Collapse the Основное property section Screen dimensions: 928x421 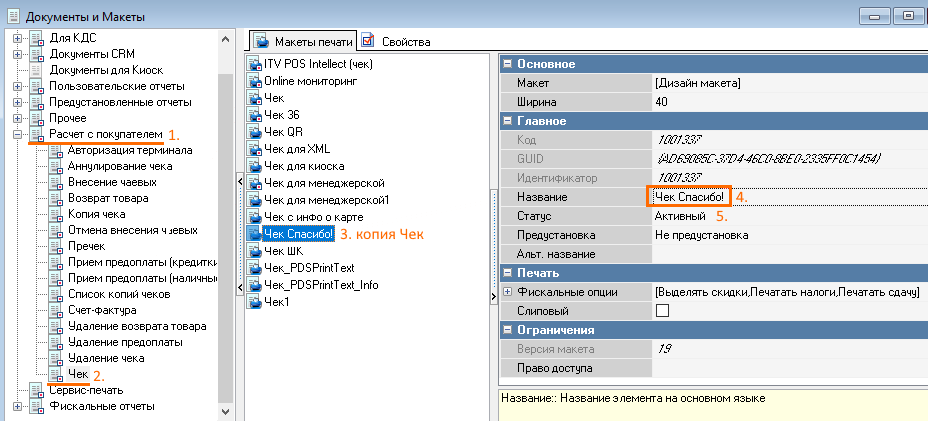point(506,64)
